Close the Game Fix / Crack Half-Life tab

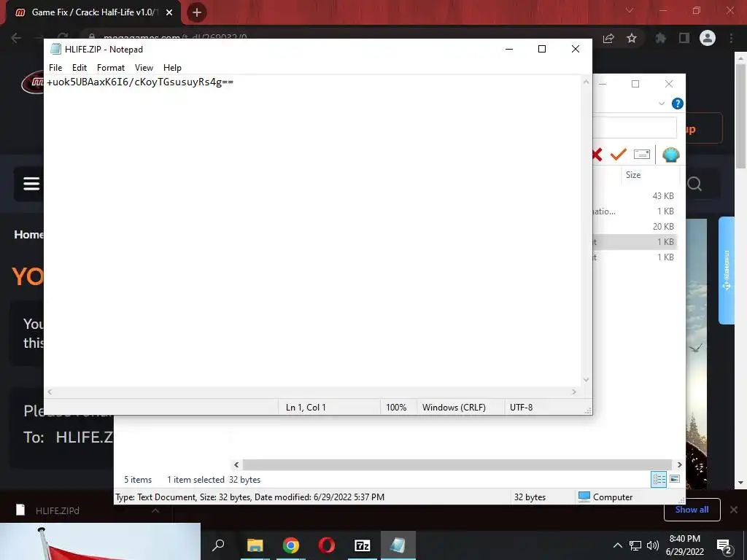pyautogui.click(x=169, y=12)
